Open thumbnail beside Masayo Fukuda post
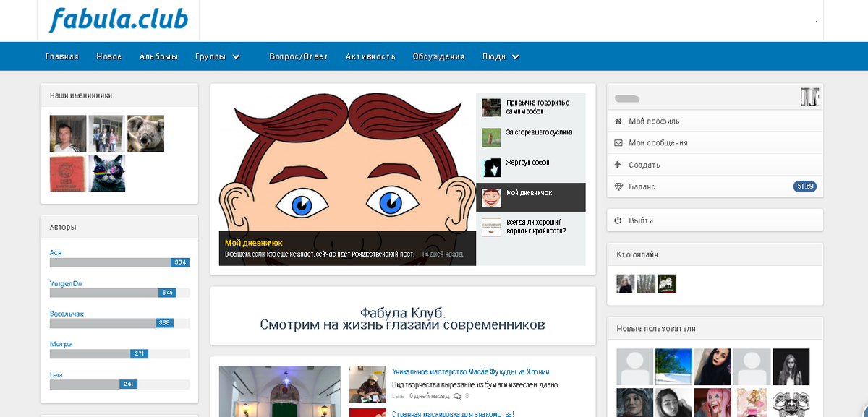The height and width of the screenshot is (417, 868). 367,384
